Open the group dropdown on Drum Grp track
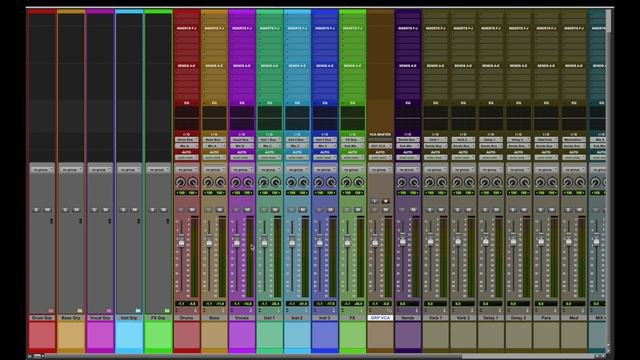 (42, 169)
